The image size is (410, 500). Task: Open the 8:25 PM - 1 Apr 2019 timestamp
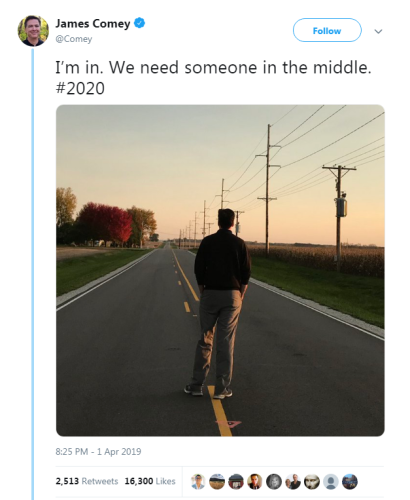tap(98, 452)
